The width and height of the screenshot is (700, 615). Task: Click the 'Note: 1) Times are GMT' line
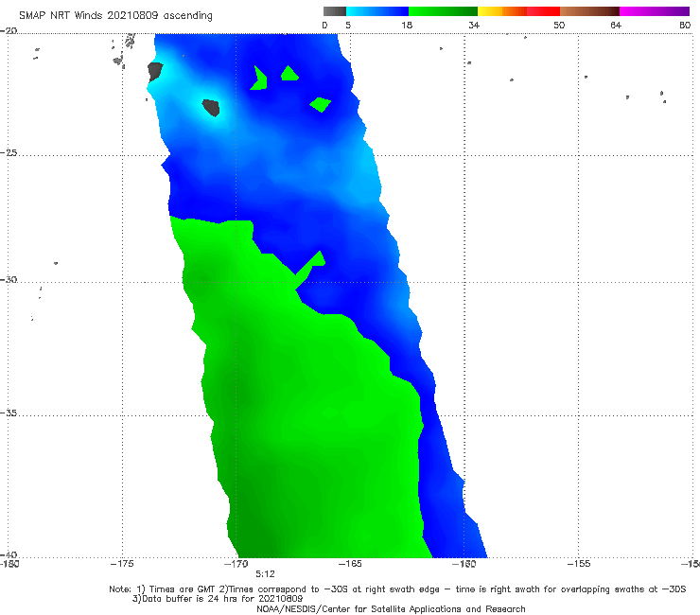[397, 589]
